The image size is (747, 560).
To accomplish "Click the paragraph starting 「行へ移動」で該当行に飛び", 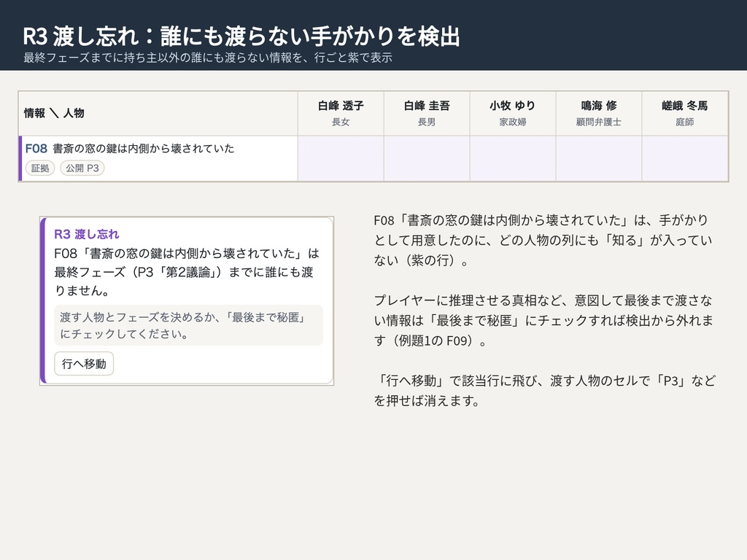I will click(544, 391).
